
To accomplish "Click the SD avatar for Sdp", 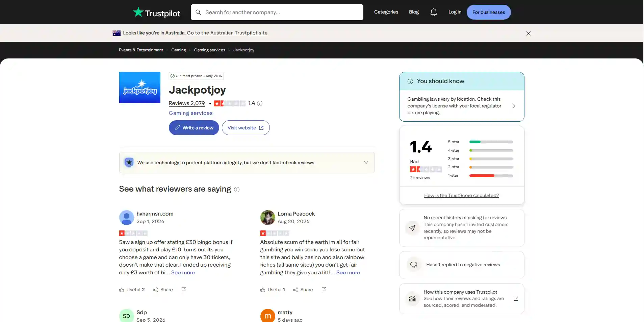I will [126, 316].
